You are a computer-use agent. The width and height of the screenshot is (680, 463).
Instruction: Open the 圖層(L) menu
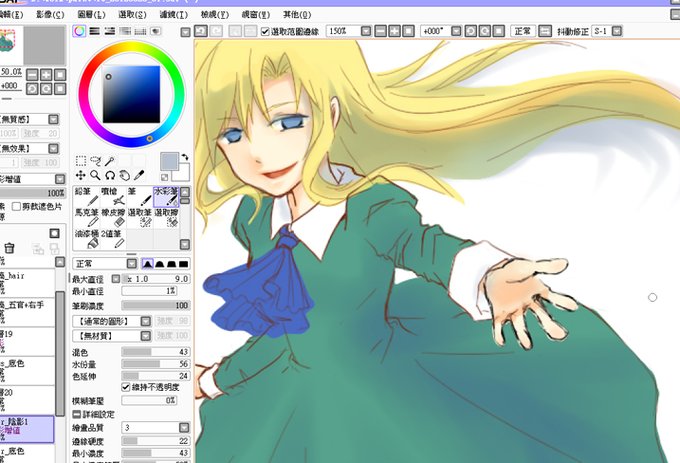(x=91, y=15)
